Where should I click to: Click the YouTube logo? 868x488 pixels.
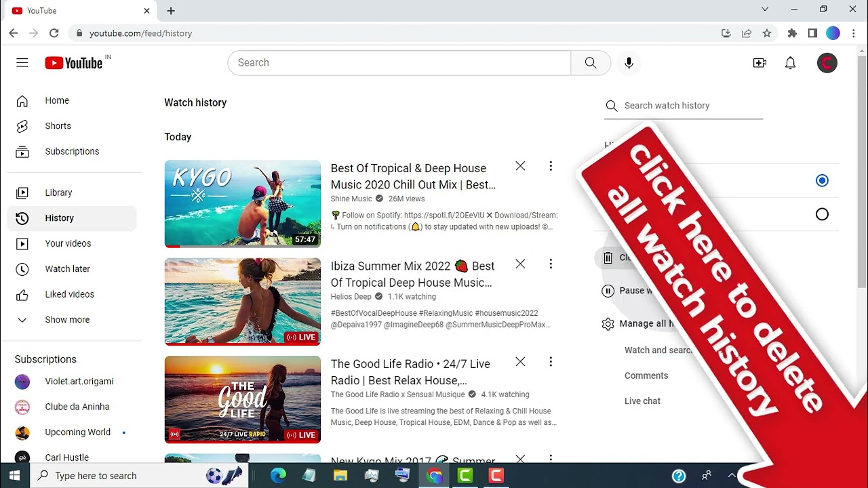coord(74,63)
